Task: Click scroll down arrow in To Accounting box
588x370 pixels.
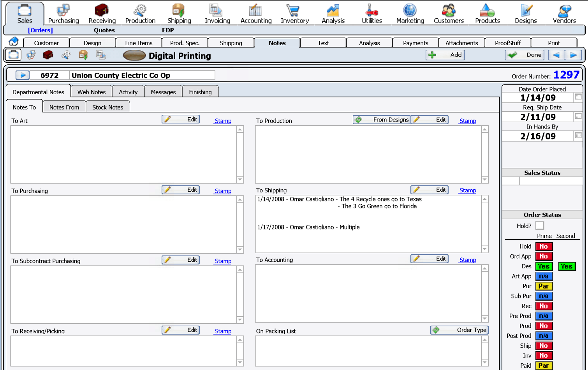Action: pos(485,318)
